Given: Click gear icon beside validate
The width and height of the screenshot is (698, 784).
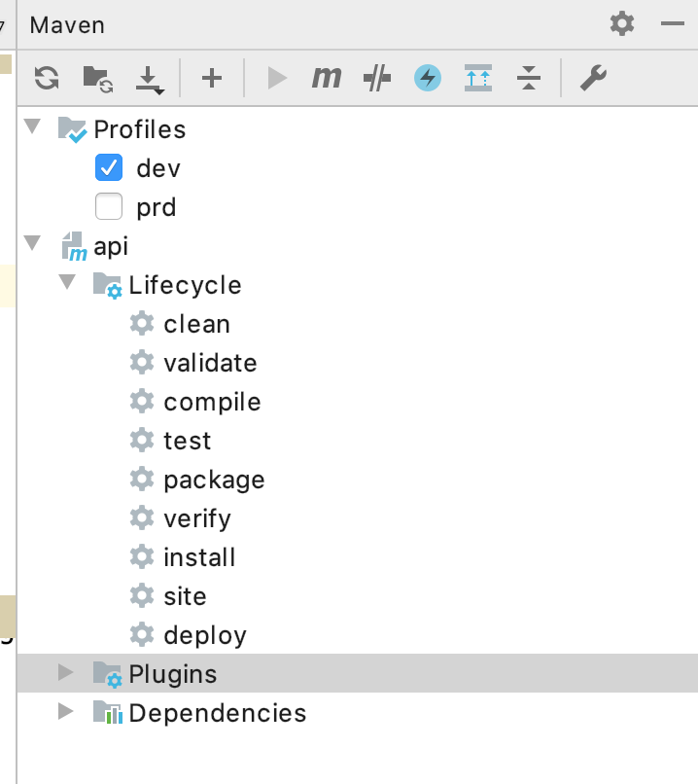Looking at the screenshot, I should (142, 362).
